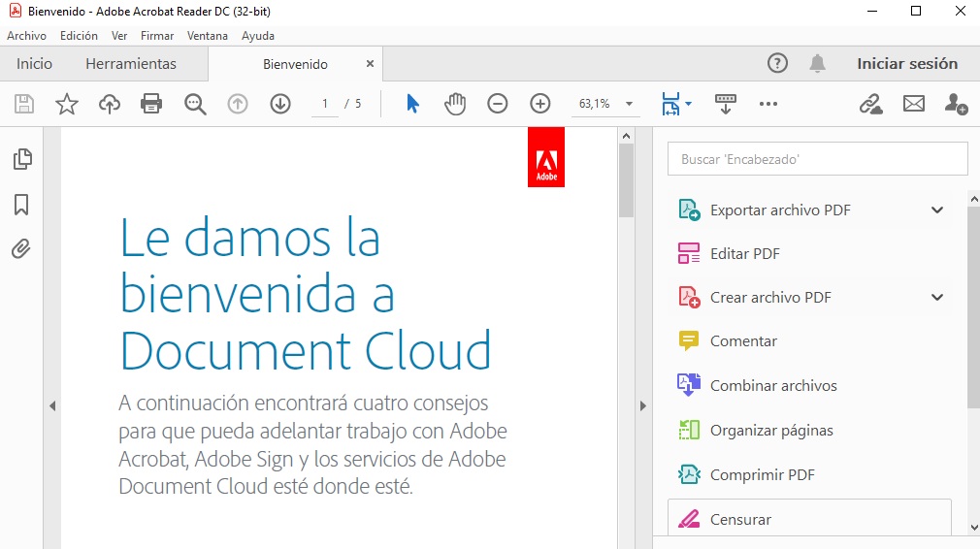Select the arrow selection tool
Image resolution: width=980 pixels, height=549 pixels.
click(412, 104)
